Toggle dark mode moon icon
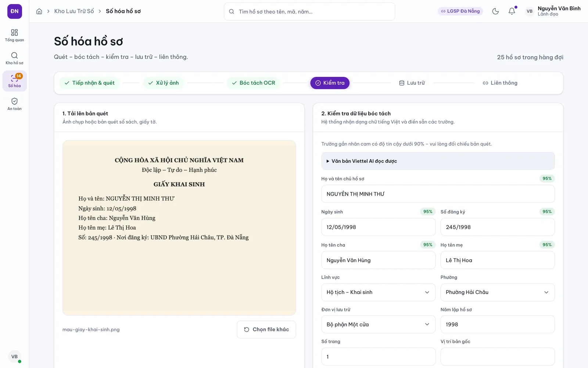The width and height of the screenshot is (588, 368). tap(495, 11)
